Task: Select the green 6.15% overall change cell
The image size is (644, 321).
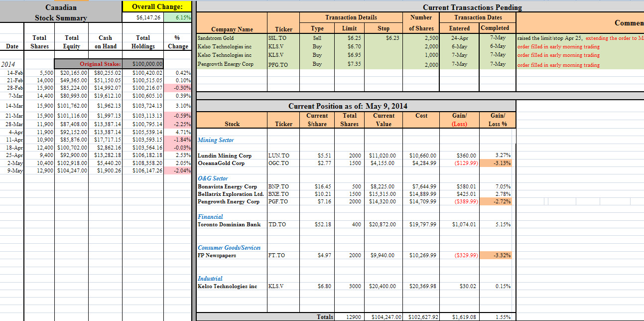Action: click(177, 17)
